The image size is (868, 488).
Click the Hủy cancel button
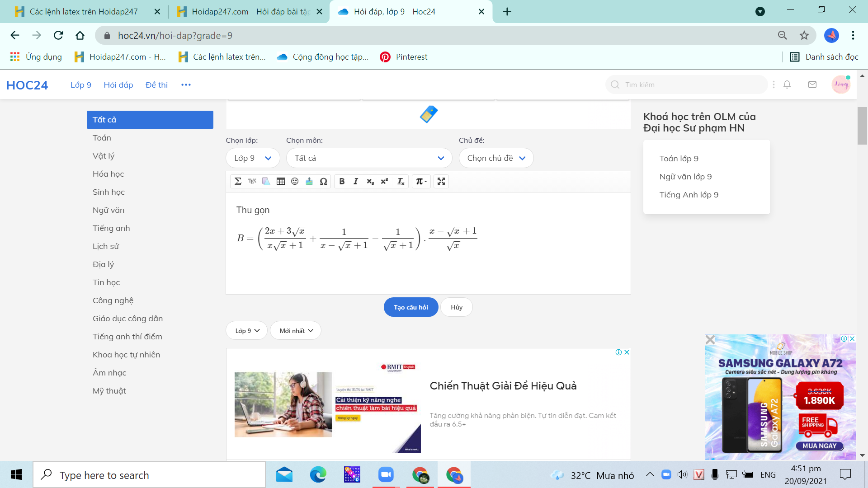(x=456, y=307)
